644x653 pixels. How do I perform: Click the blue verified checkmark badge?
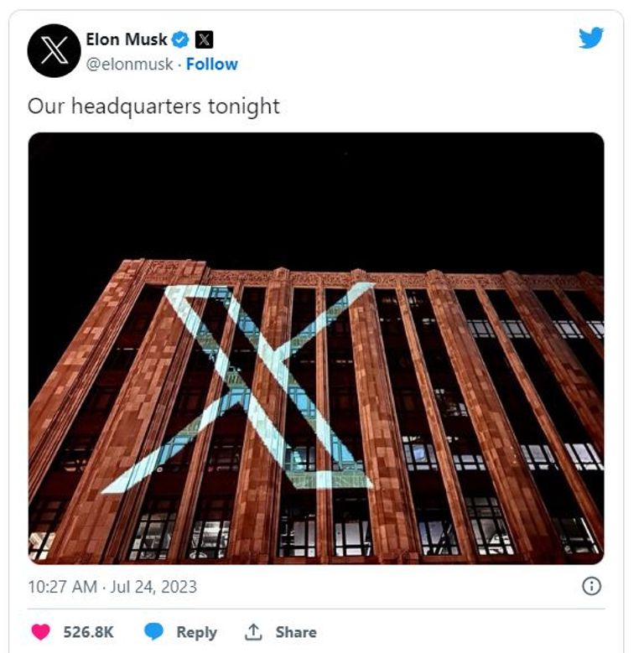tap(180, 39)
